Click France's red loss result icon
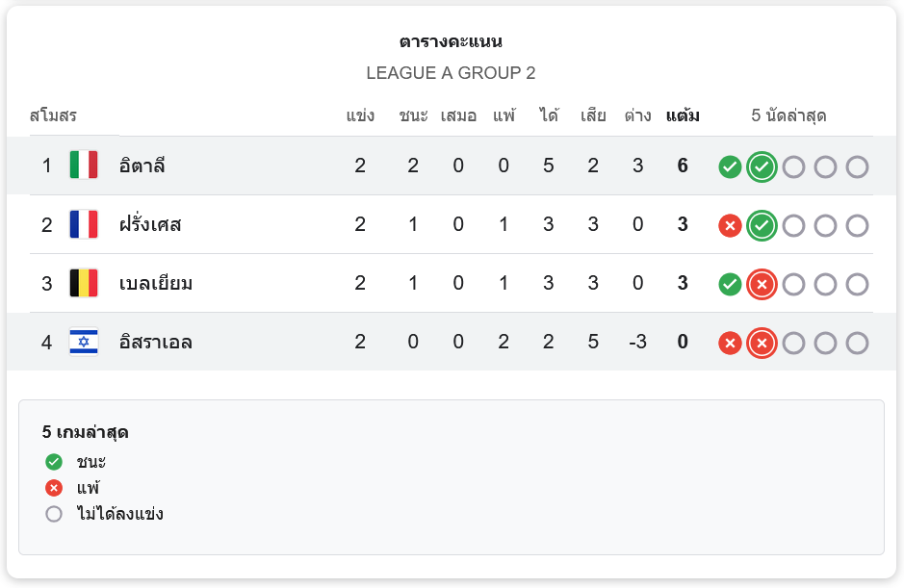This screenshot has height=588, width=904. pos(730,225)
